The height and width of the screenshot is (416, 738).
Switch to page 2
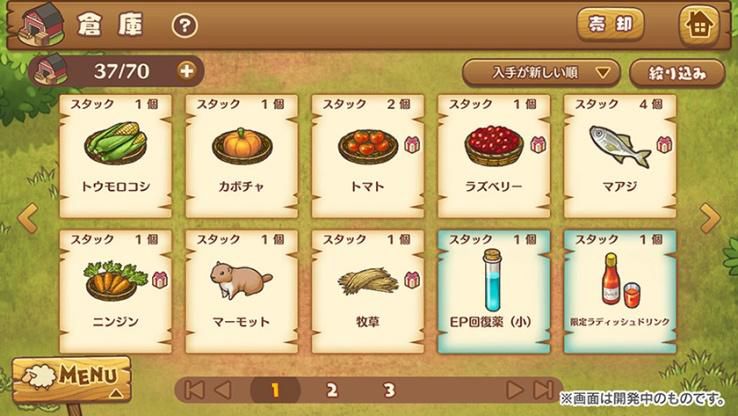pos(332,390)
